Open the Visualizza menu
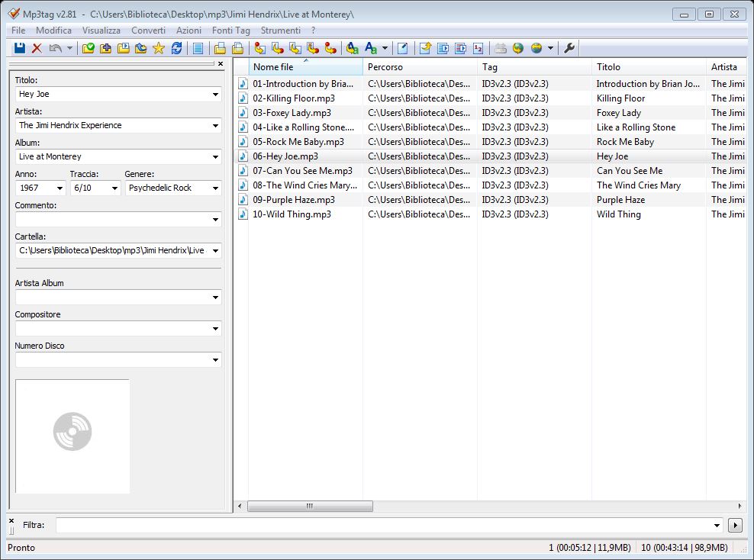 [x=101, y=31]
